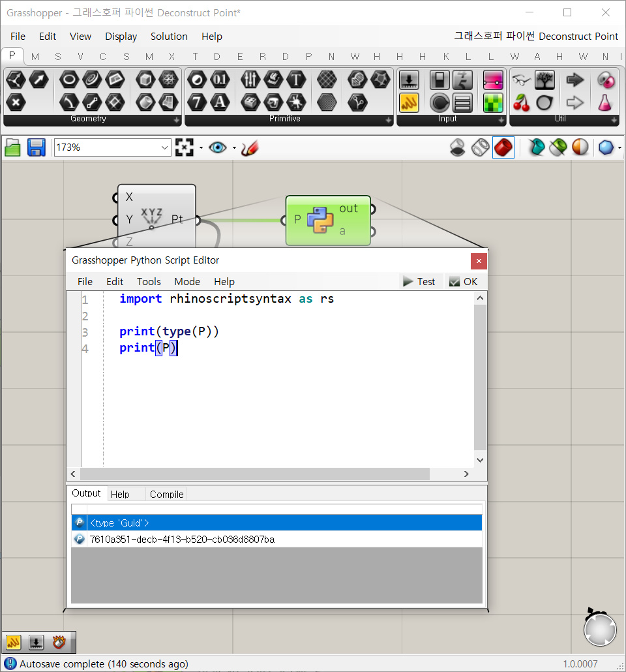
Task: Expand the Geometry panel
Action: point(177,121)
